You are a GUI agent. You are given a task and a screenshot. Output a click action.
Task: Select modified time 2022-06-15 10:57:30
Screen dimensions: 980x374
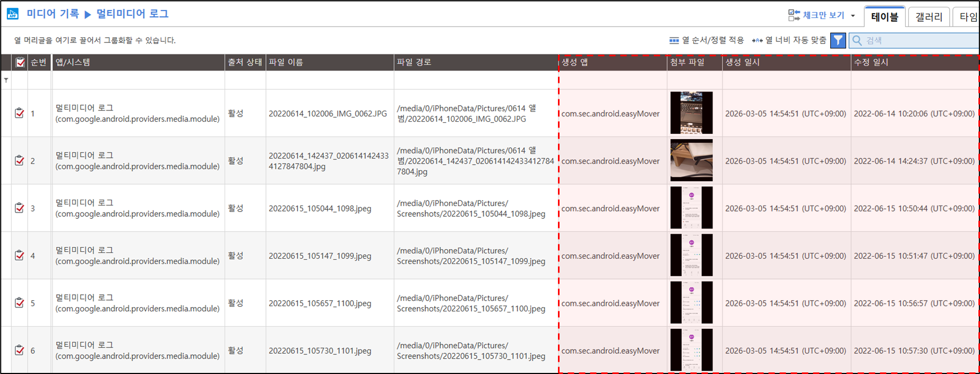[x=914, y=351]
